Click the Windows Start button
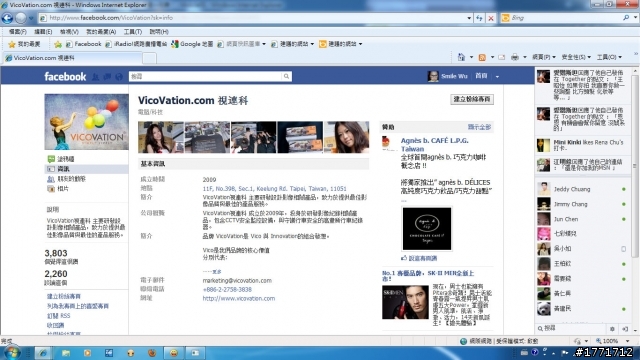This screenshot has width=640, height=360. click(x=12, y=352)
